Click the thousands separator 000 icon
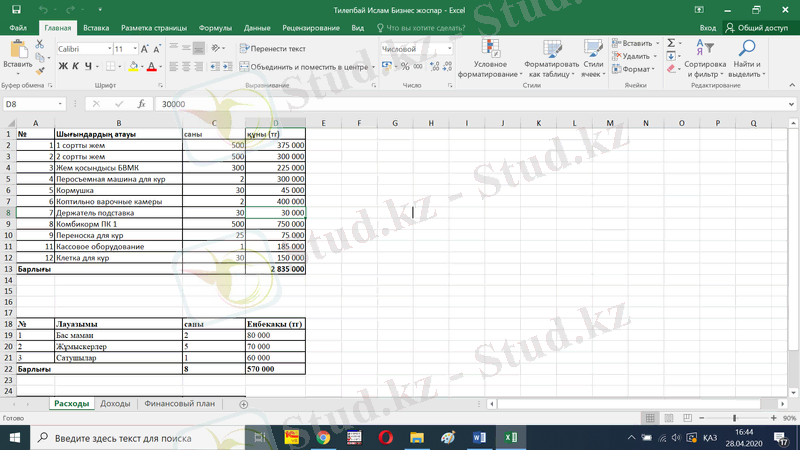Image resolution: width=800 pixels, height=450 pixels. tap(418, 66)
